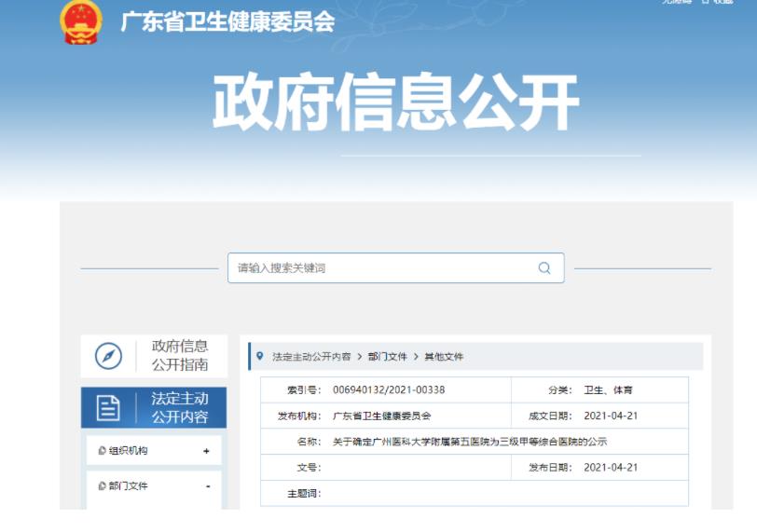Select 组织机构 in the sidebar
The width and height of the screenshot is (757, 532).
129,451
